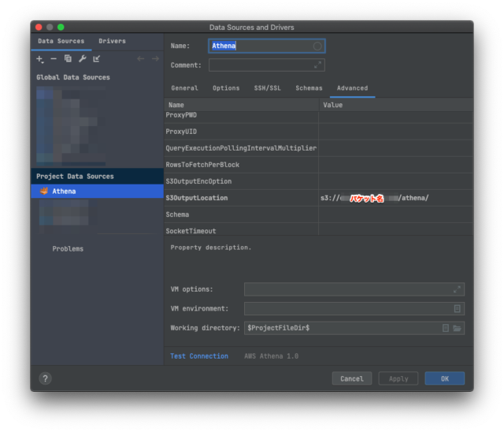Duplicate the selected data source

click(68, 58)
